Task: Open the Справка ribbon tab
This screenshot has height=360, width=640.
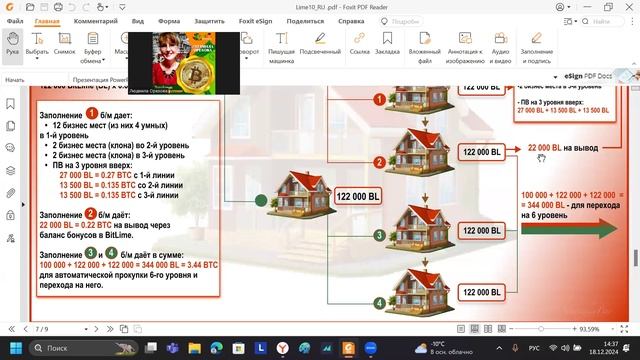Action: pyautogui.click(x=351, y=21)
